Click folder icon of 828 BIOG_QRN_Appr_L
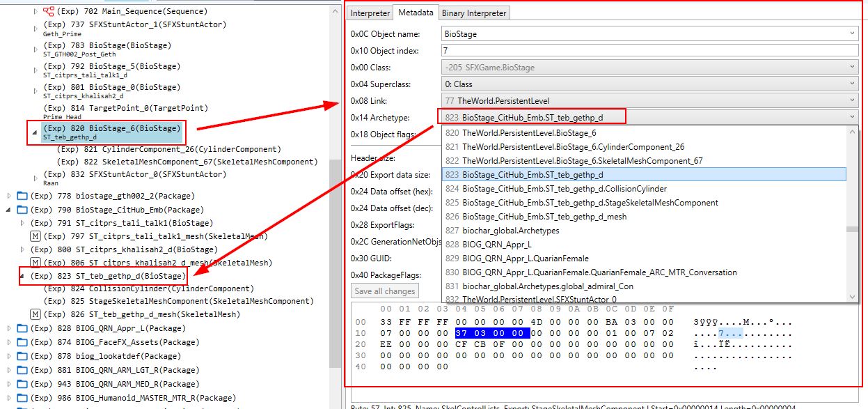The width and height of the screenshot is (868, 409). coord(22,328)
